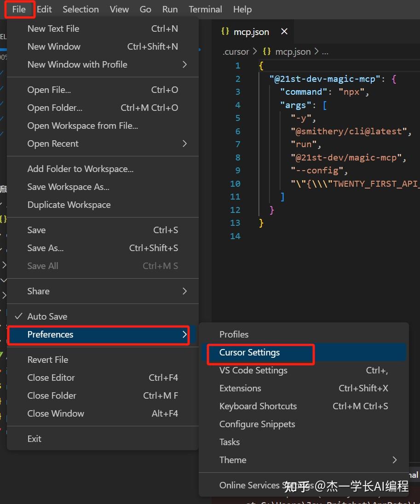Expand the Theme submenu arrow

click(394, 460)
